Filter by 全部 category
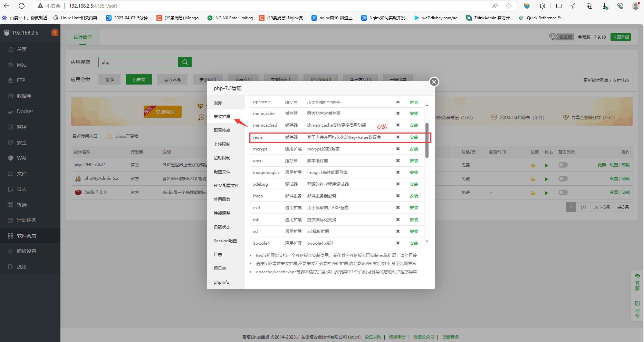 tap(109, 79)
